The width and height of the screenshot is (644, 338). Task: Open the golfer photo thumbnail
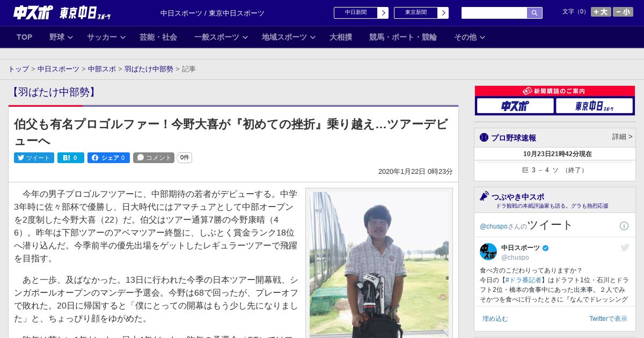click(379, 264)
